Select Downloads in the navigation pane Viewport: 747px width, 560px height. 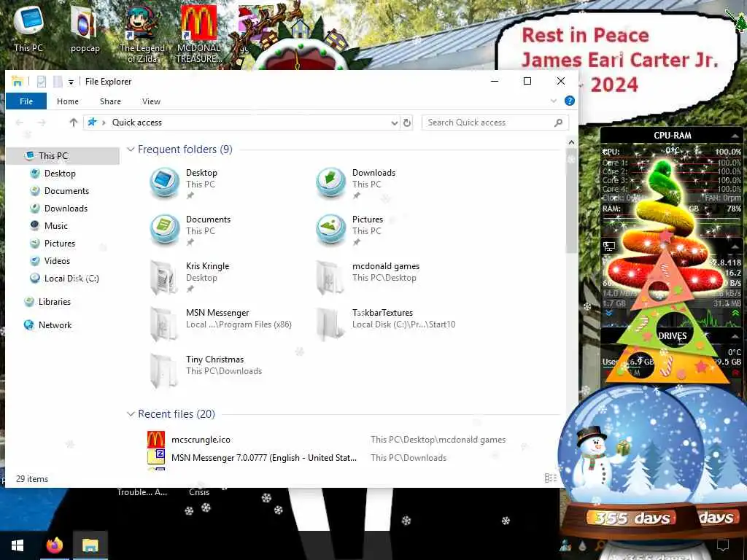(66, 209)
